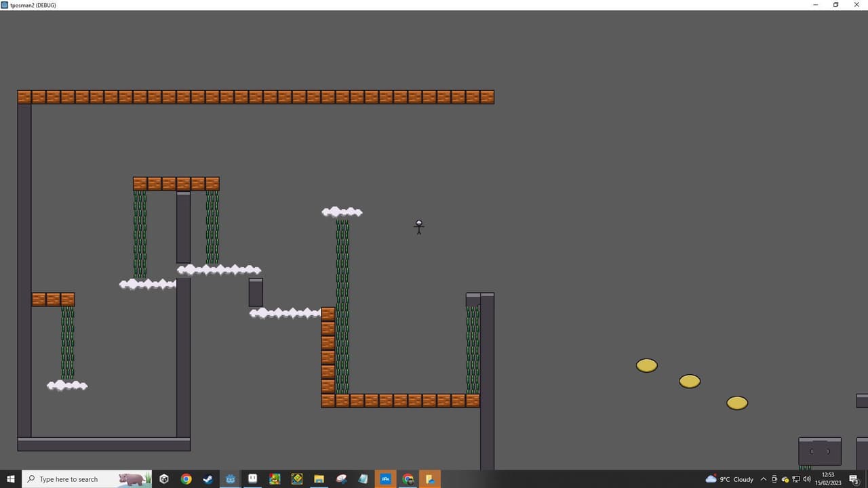Open the Windows Start menu

click(x=11, y=479)
